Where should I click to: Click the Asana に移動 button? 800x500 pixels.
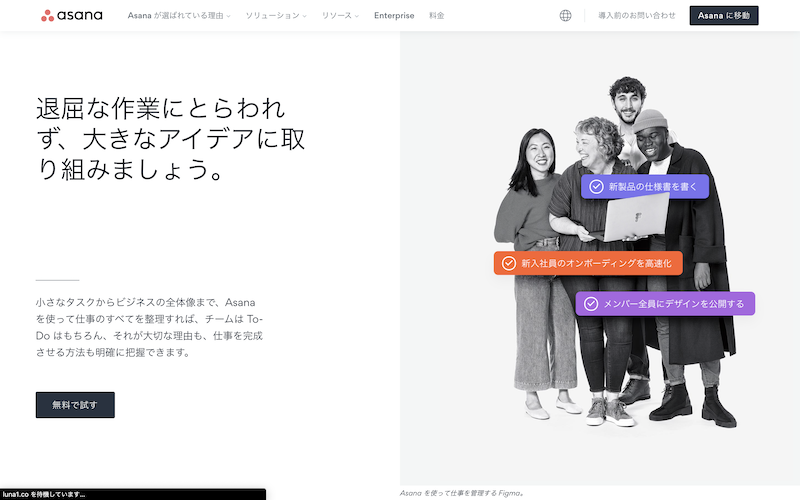(724, 16)
